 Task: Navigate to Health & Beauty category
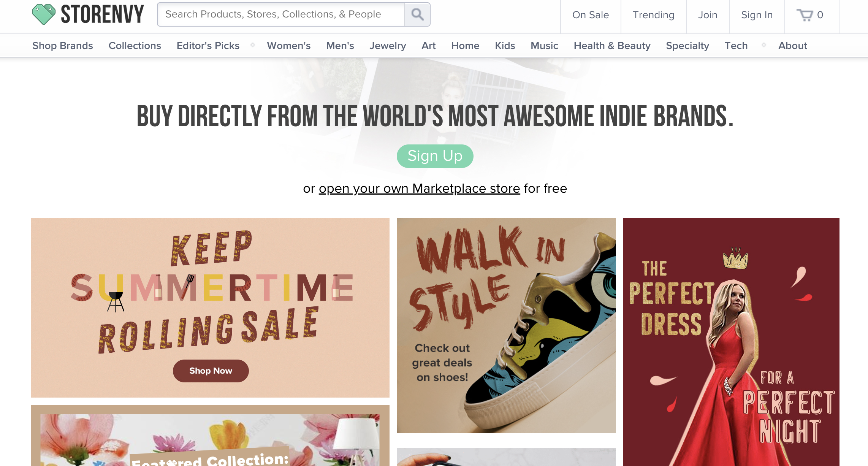pos(612,46)
